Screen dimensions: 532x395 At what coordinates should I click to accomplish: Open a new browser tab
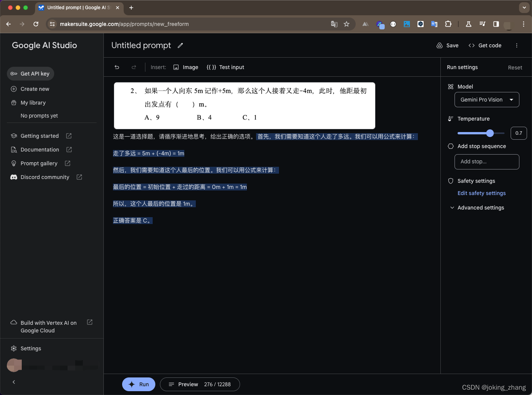(131, 8)
